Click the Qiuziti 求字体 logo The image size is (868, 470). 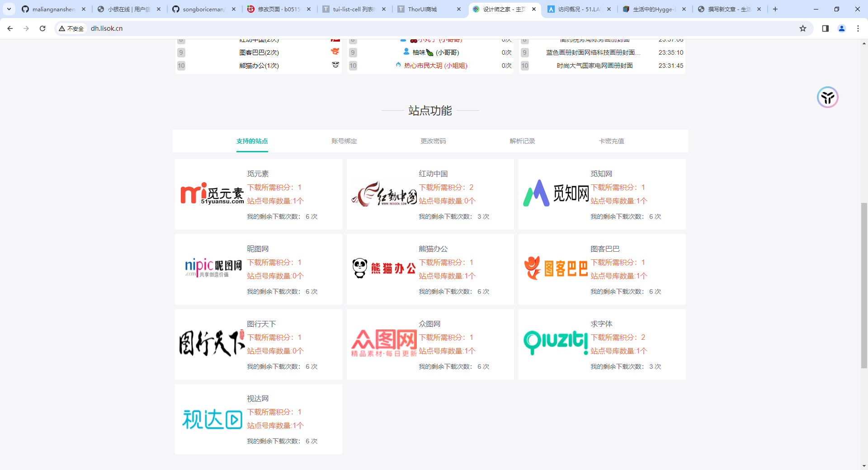(x=556, y=343)
